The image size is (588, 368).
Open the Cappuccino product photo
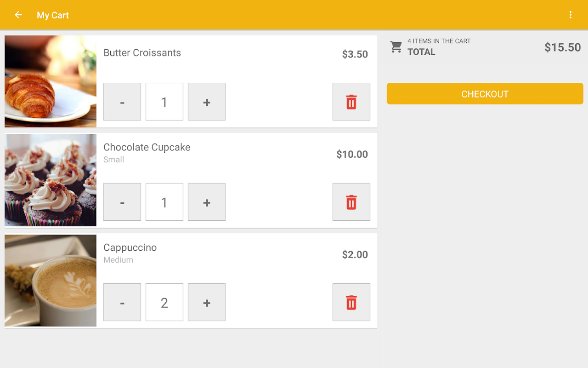pos(51,281)
